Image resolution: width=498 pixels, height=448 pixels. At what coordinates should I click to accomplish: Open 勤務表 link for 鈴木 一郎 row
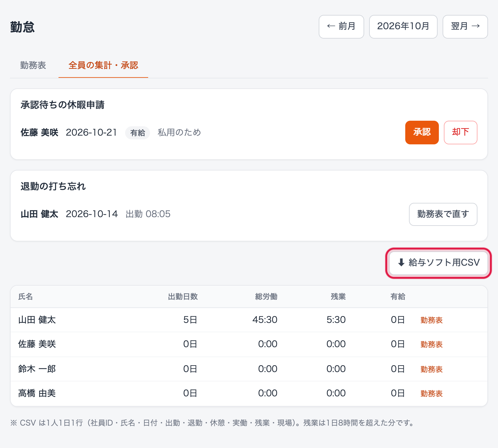click(x=432, y=369)
